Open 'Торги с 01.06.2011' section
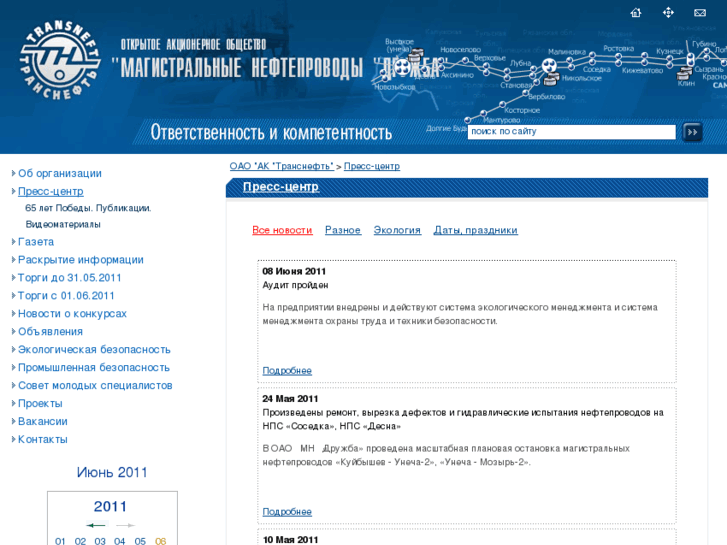The width and height of the screenshot is (727, 545). (66, 296)
